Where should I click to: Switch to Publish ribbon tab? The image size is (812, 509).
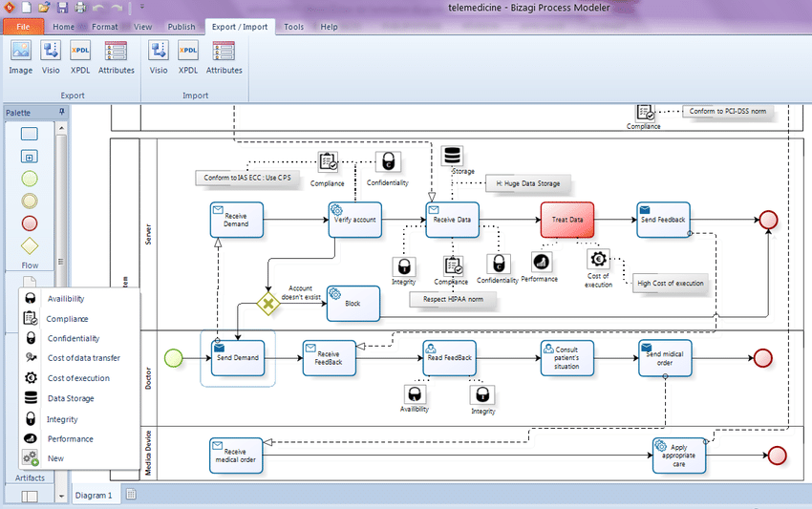pos(182,27)
